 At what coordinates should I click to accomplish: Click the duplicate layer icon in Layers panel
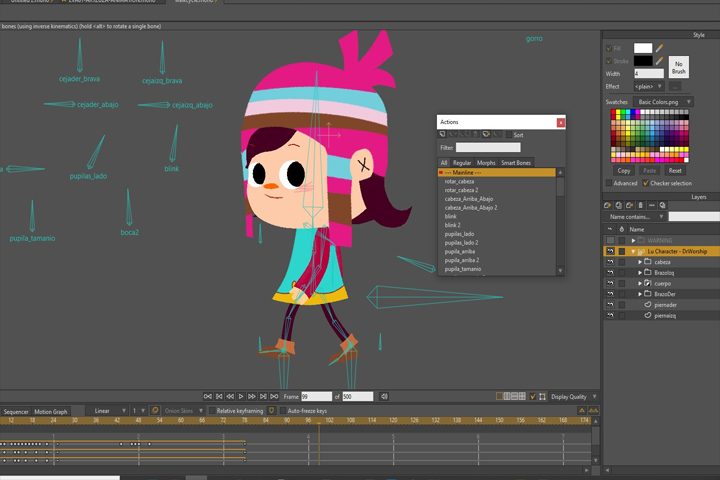pyautogui.click(x=619, y=205)
